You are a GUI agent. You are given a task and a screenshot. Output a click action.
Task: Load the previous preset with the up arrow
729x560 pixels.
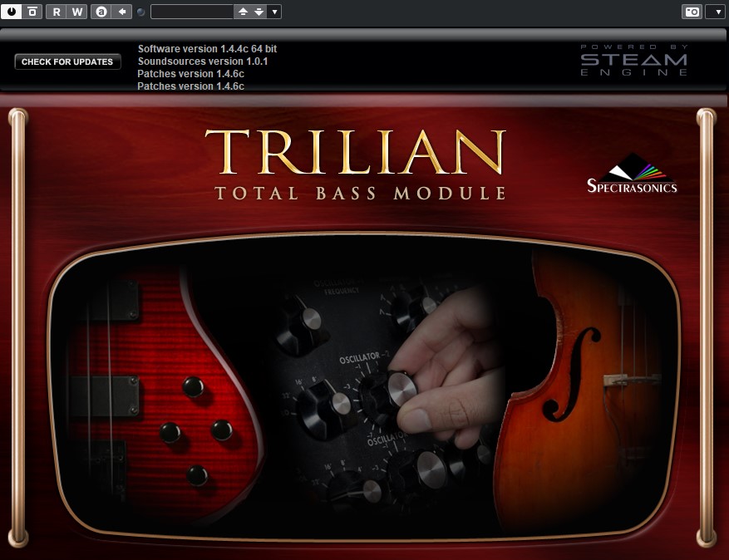coord(244,12)
